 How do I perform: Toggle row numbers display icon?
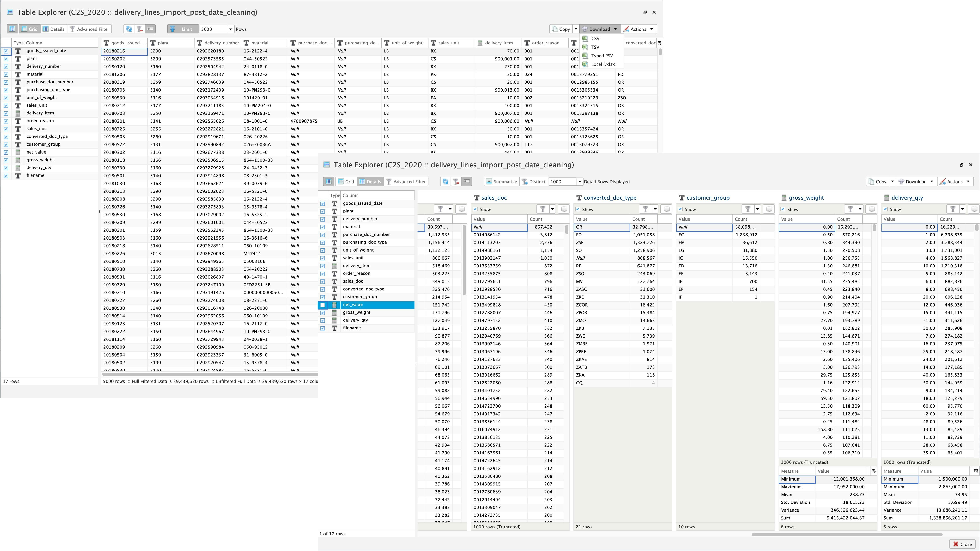click(150, 29)
